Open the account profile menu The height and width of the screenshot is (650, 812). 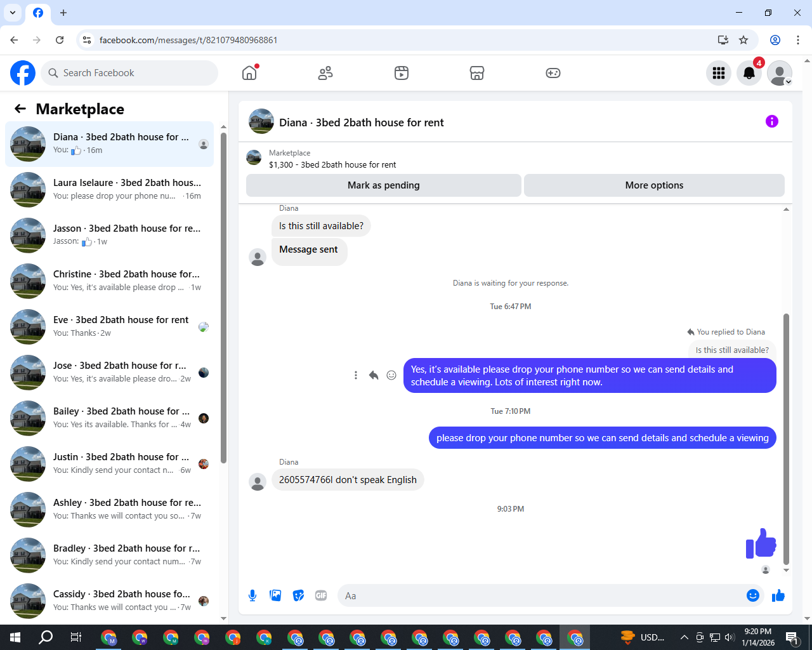pos(780,73)
